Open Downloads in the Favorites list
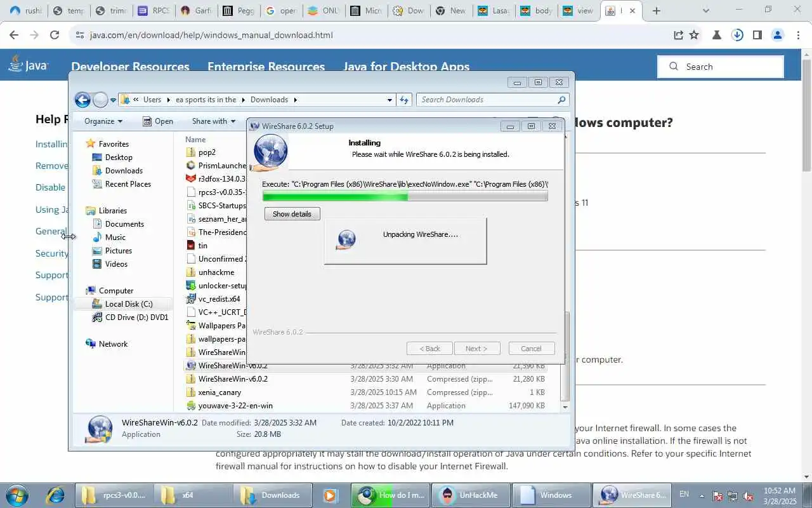This screenshot has height=508, width=812. 124,171
